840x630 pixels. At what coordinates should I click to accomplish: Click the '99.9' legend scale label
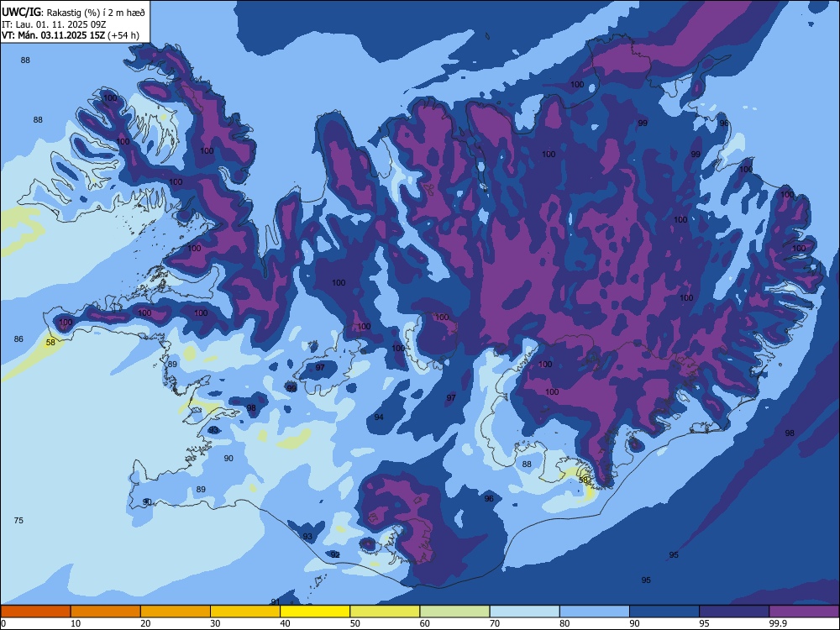777,623
